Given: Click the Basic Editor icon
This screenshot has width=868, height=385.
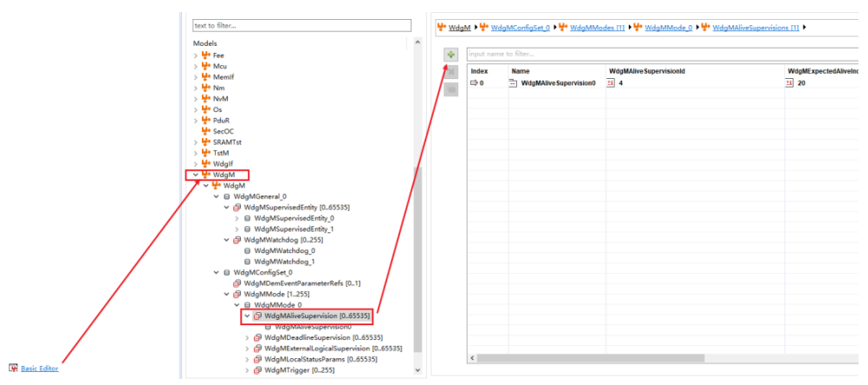Looking at the screenshot, I should (12, 369).
